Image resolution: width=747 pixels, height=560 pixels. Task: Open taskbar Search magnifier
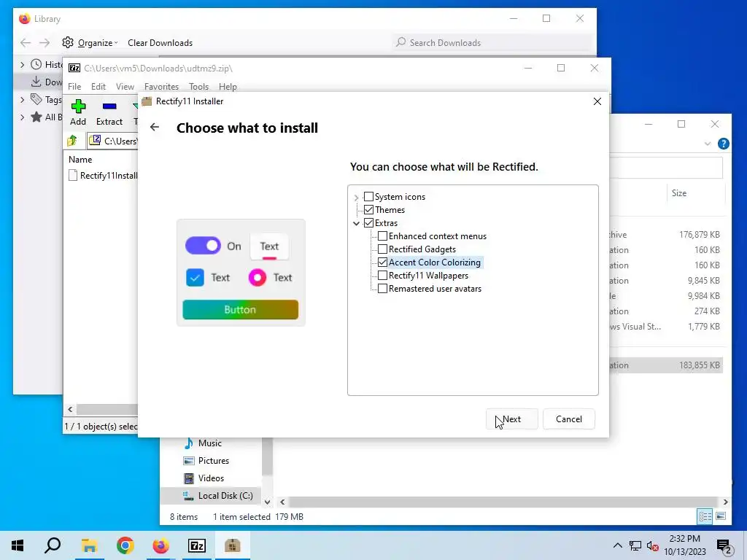pos(53,545)
